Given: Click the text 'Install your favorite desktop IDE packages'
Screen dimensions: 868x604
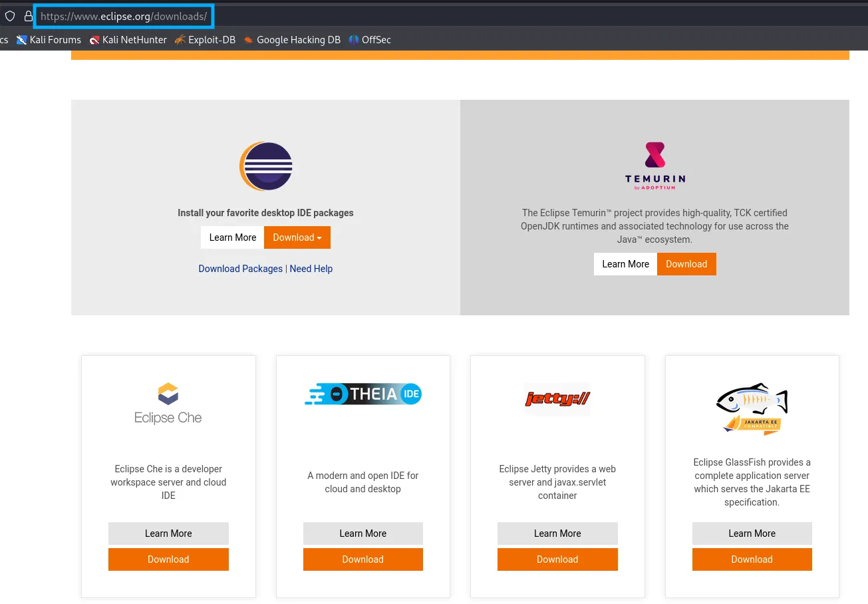Looking at the screenshot, I should [x=265, y=213].
